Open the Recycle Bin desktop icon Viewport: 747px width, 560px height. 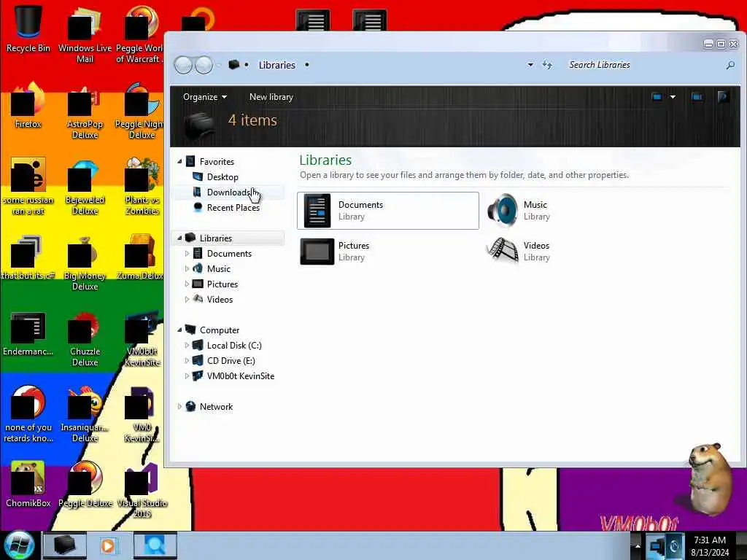click(x=28, y=28)
